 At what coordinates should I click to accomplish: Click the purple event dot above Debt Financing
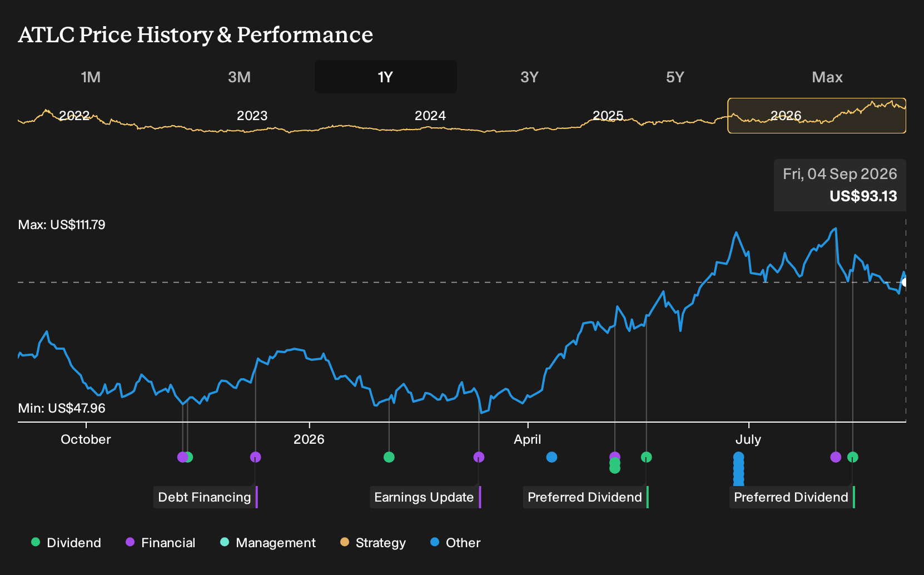[x=255, y=457]
